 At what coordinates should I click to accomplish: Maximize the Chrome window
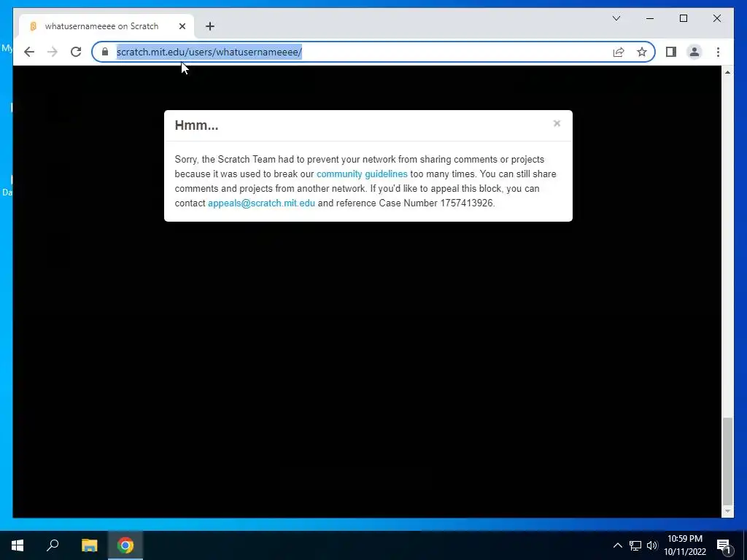tap(683, 18)
